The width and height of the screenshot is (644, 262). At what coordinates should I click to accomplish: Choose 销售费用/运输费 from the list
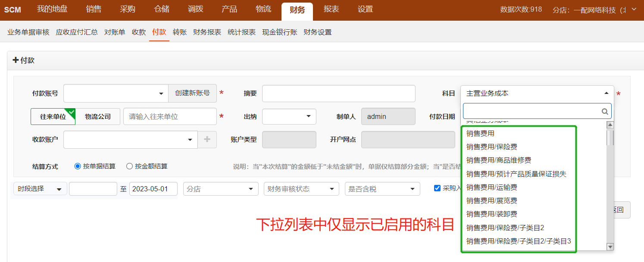coord(492,187)
